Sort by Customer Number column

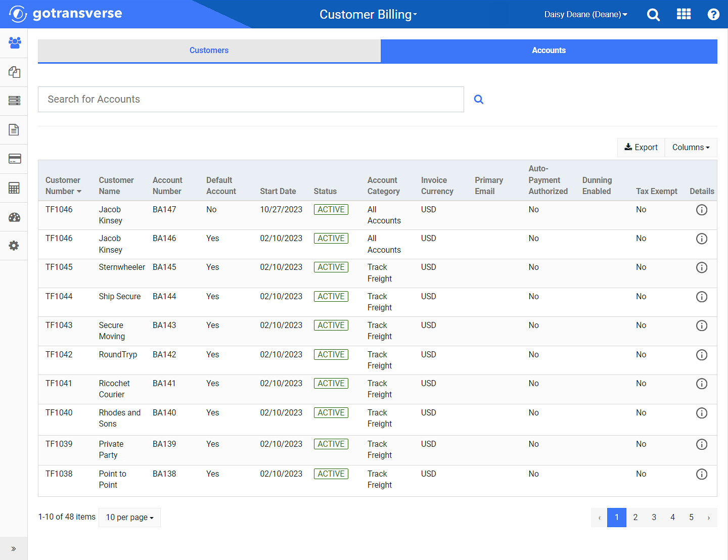(63, 185)
